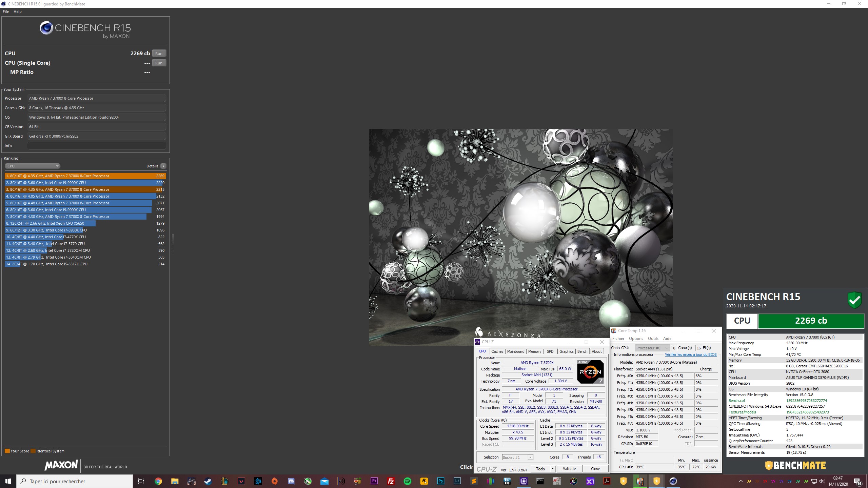
Task: Launch Adobe Premiere Pro from taskbar
Action: coord(374,481)
